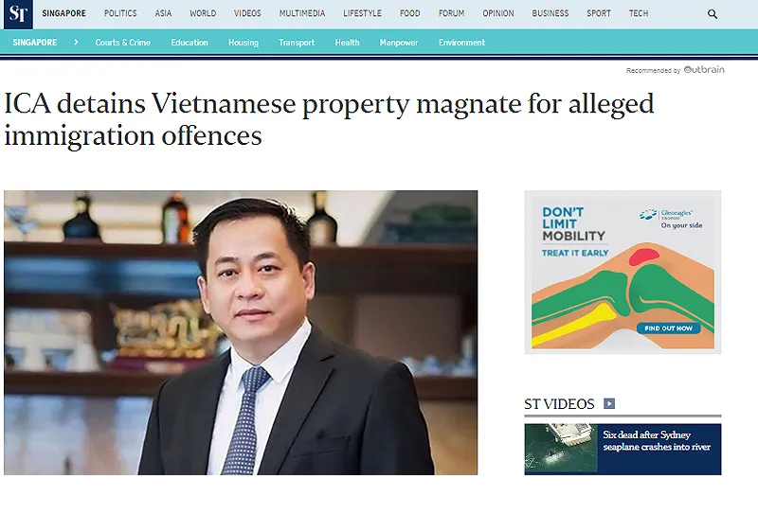This screenshot has height=532, width=758.
Task: Open the Politics menu item
Action: click(120, 13)
